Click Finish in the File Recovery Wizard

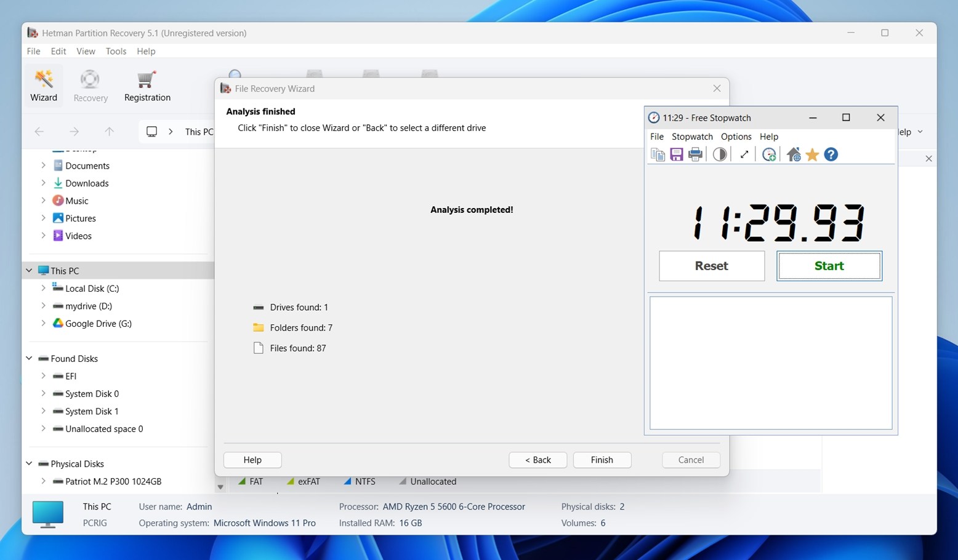602,460
